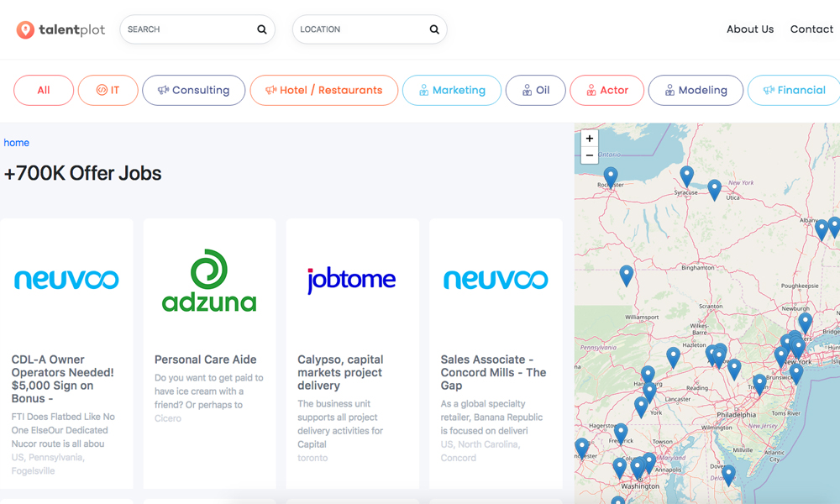Select the IT category filter
Viewport: 840px width, 504px height.
coord(108,91)
